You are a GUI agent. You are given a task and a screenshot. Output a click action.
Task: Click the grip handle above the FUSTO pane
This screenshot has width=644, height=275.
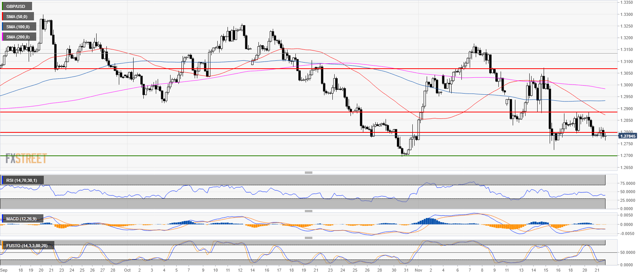tap(308, 238)
